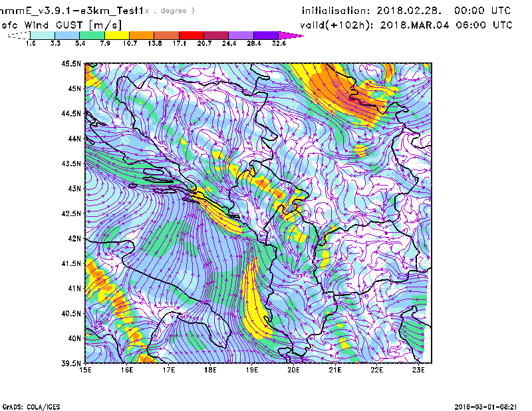Click the '20.7' legend value
Viewport: 532px width, 411px height.
point(204,43)
